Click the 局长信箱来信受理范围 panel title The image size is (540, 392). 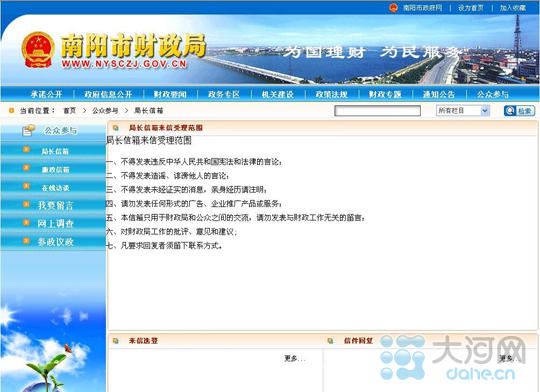click(166, 128)
